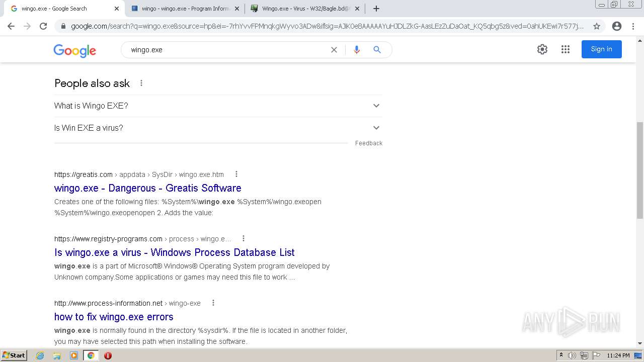Start voice search with microphone

point(357,50)
